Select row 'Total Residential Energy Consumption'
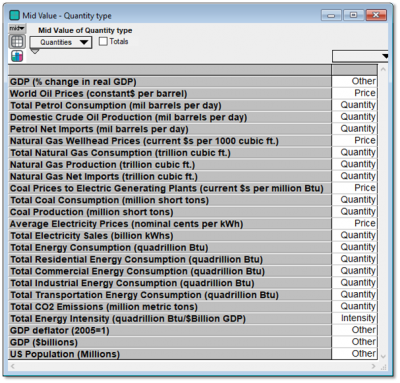The height and width of the screenshot is (383, 400). coord(170,259)
